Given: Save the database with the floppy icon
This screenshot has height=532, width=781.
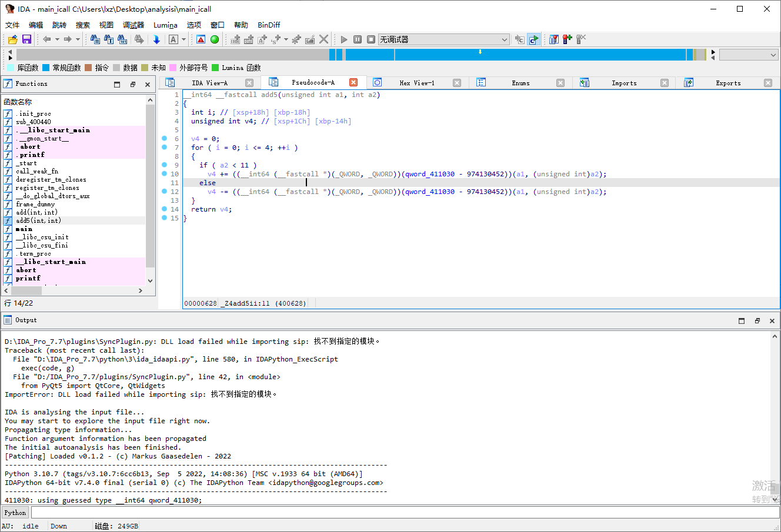Looking at the screenshot, I should 26,39.
